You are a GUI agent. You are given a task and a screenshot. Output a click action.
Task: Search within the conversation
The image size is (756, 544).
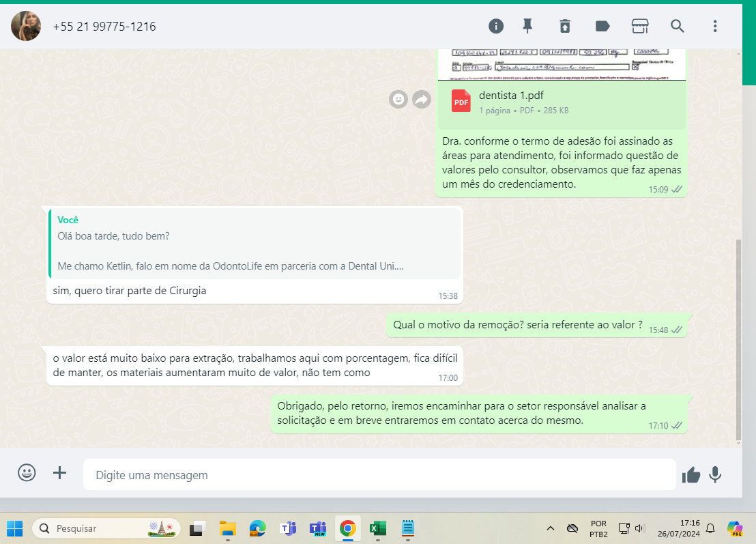click(x=677, y=26)
